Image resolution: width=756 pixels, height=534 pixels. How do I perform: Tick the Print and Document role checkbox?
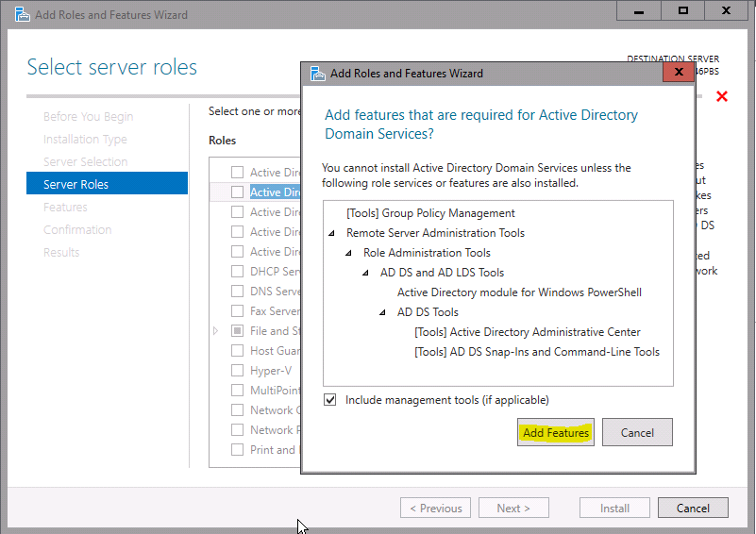tap(237, 449)
